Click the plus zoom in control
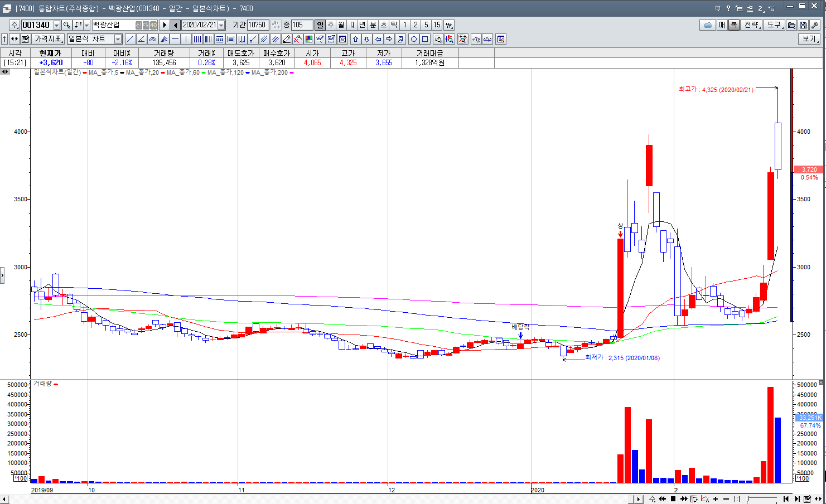826x504 pixels. point(716,499)
